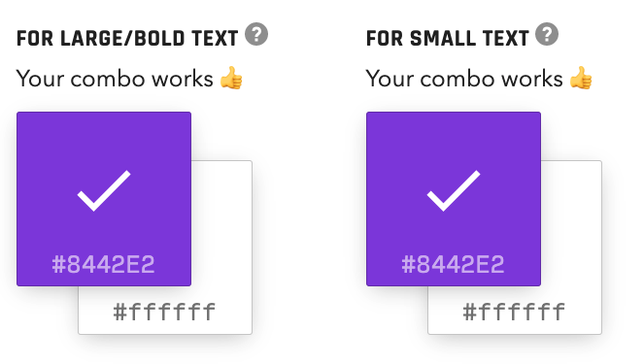Select purple #8442E2 swatch for small text
The width and height of the screenshot is (644, 364).
(x=454, y=199)
